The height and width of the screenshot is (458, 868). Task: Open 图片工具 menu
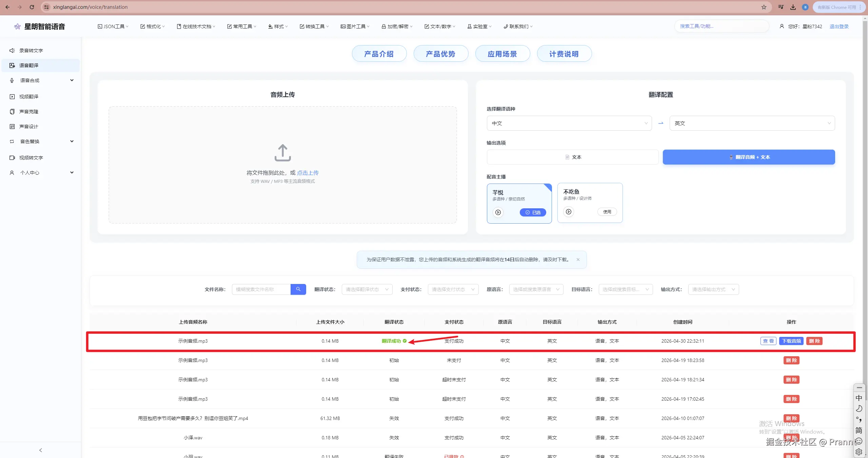pyautogui.click(x=355, y=26)
